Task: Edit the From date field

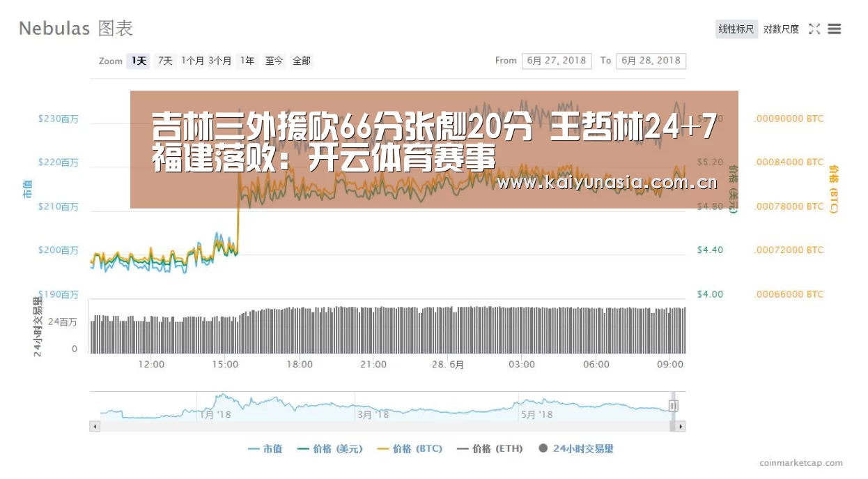Action: pyautogui.click(x=557, y=61)
